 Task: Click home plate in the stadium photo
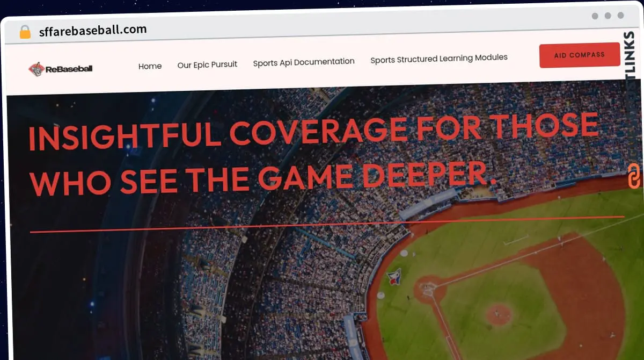pyautogui.click(x=428, y=289)
